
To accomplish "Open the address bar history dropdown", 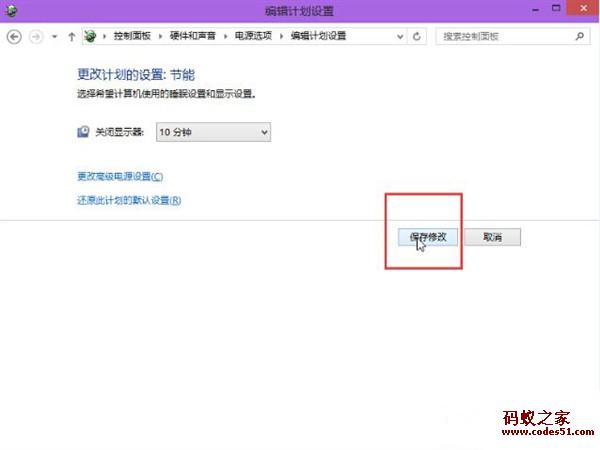I will pos(399,36).
